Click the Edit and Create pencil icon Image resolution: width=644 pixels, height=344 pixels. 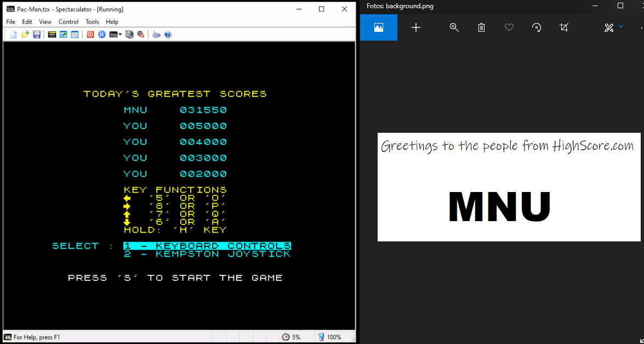(x=609, y=27)
